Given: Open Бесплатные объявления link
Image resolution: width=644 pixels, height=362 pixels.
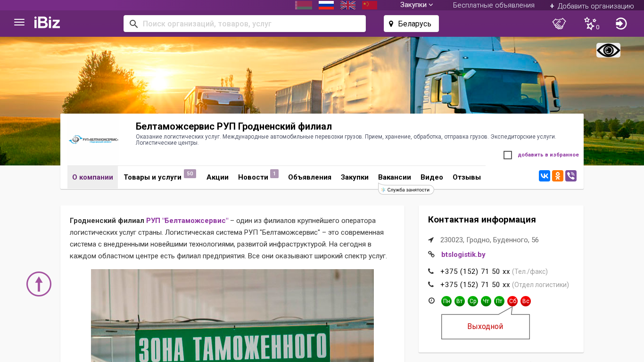Looking at the screenshot, I should pyautogui.click(x=494, y=5).
